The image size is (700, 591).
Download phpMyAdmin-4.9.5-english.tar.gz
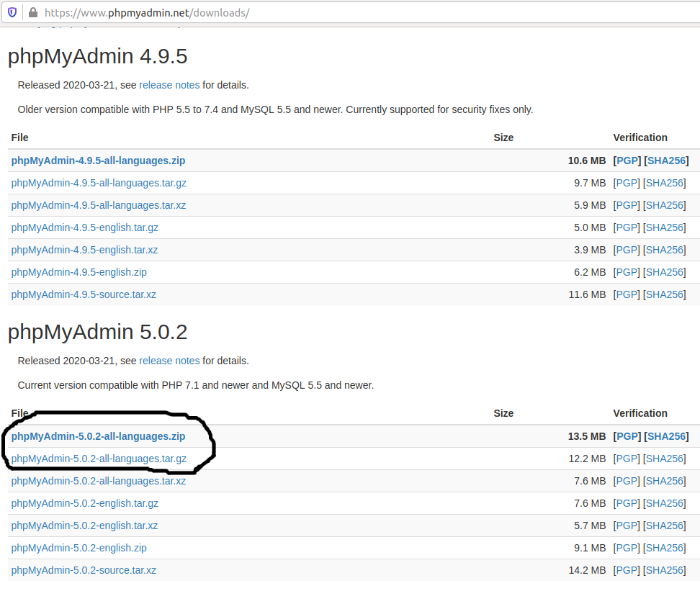tap(84, 227)
